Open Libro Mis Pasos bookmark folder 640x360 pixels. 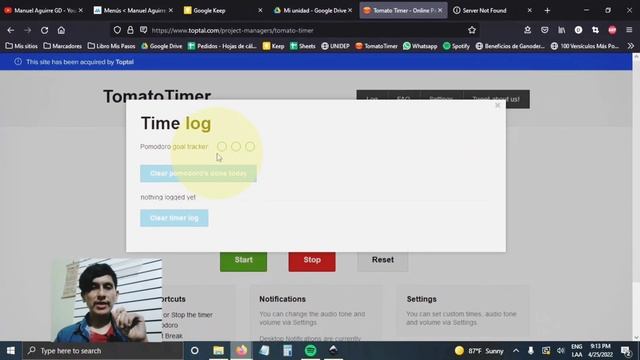(111, 46)
